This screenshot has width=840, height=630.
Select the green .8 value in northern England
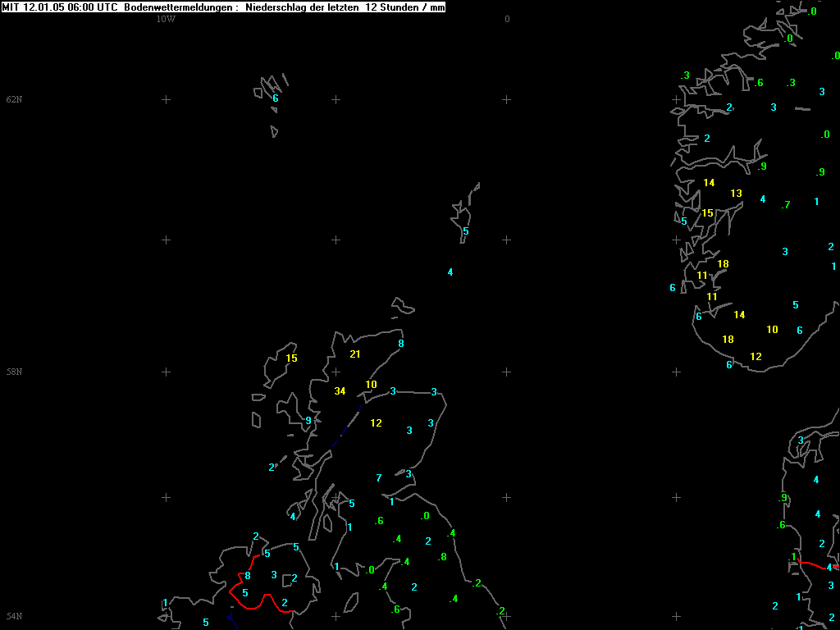click(x=442, y=557)
